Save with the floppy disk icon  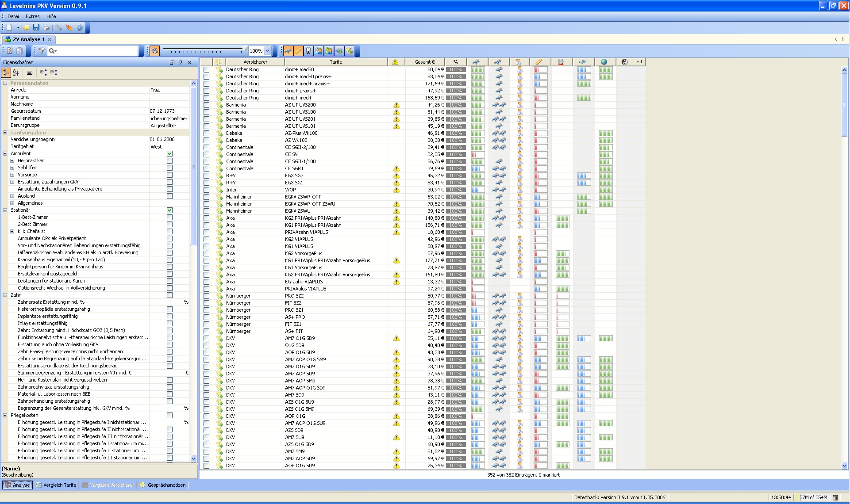pos(36,27)
